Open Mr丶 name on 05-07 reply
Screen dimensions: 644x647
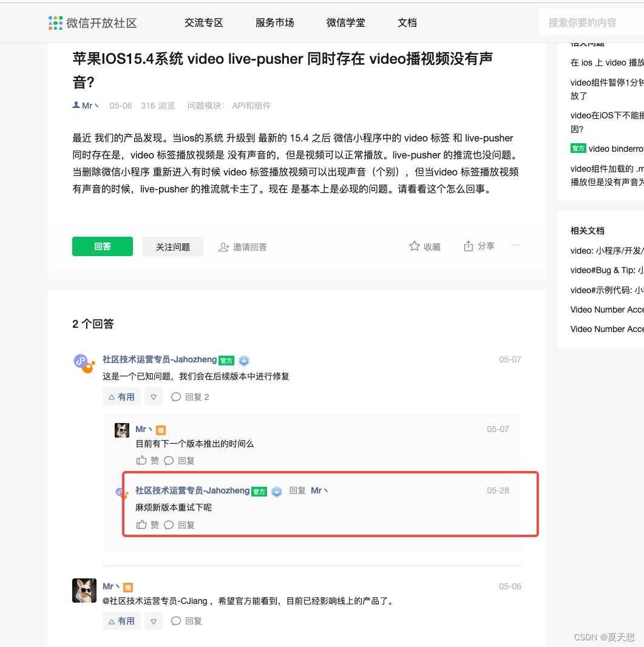click(144, 429)
